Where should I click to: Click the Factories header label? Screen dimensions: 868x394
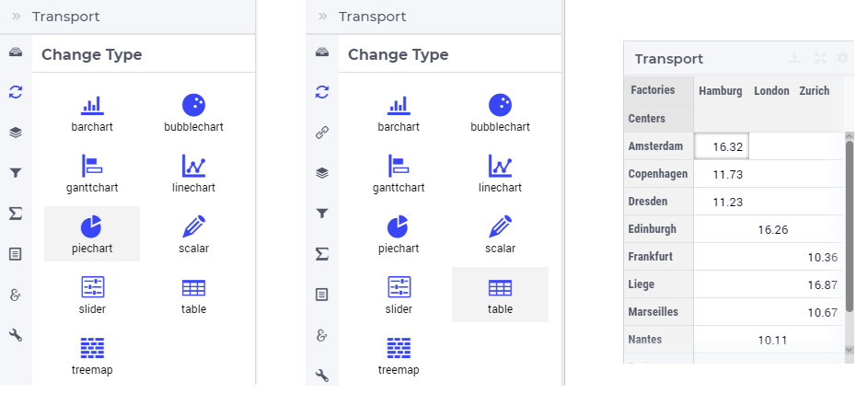pyautogui.click(x=653, y=90)
